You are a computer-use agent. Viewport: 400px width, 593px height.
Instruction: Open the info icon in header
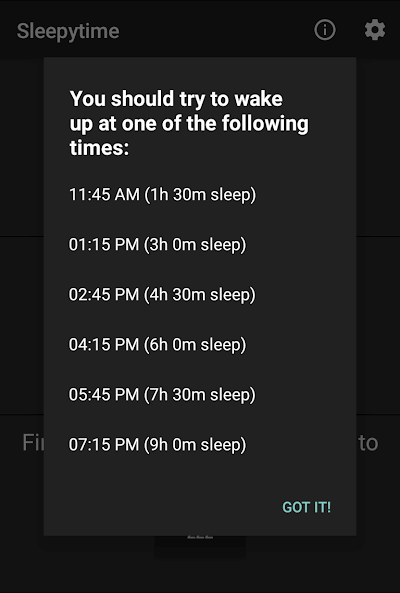pyautogui.click(x=325, y=30)
